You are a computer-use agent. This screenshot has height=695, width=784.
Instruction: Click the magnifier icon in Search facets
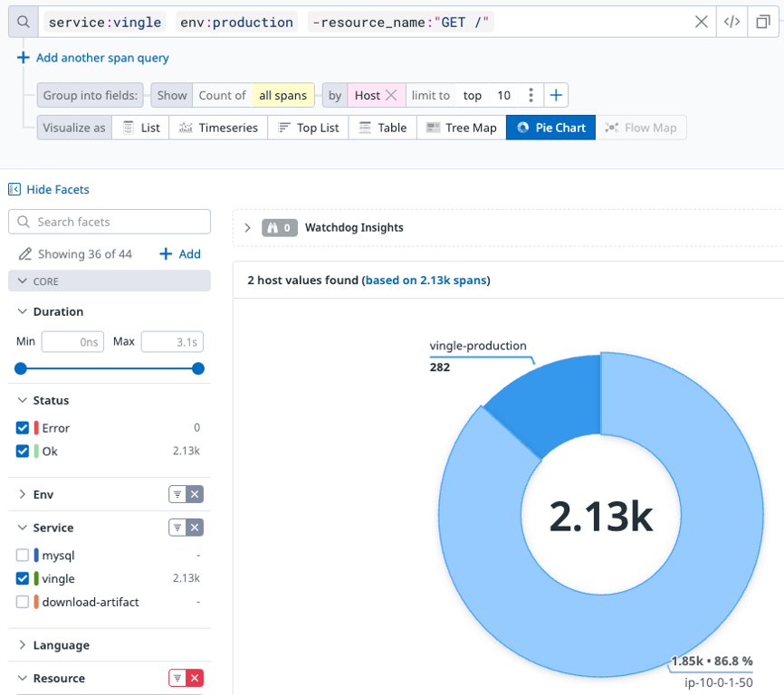click(24, 222)
